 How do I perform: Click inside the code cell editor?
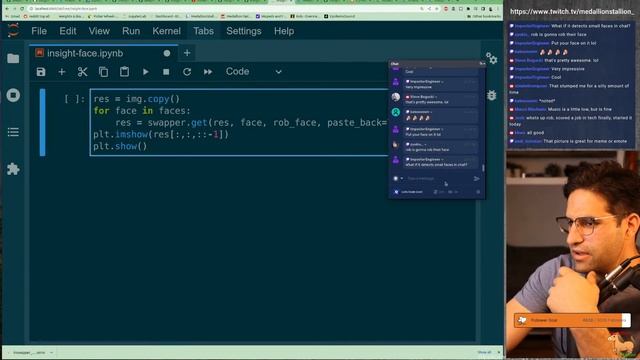pos(239,122)
